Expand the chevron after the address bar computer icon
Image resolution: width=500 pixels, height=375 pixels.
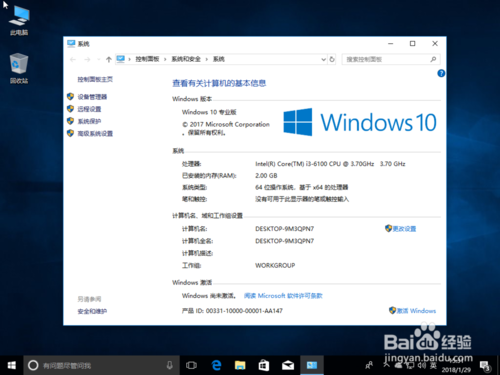(x=130, y=59)
